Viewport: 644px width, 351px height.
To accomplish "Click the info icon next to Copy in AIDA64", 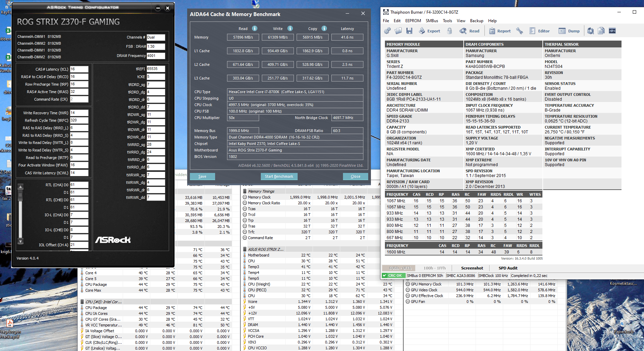I will point(324,28).
